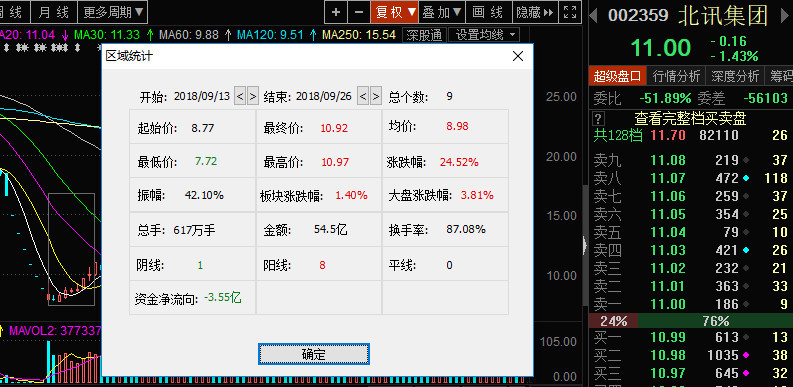Step start date 2018/09/13 backward
Viewport: 793px width, 387px height.
(x=240, y=96)
